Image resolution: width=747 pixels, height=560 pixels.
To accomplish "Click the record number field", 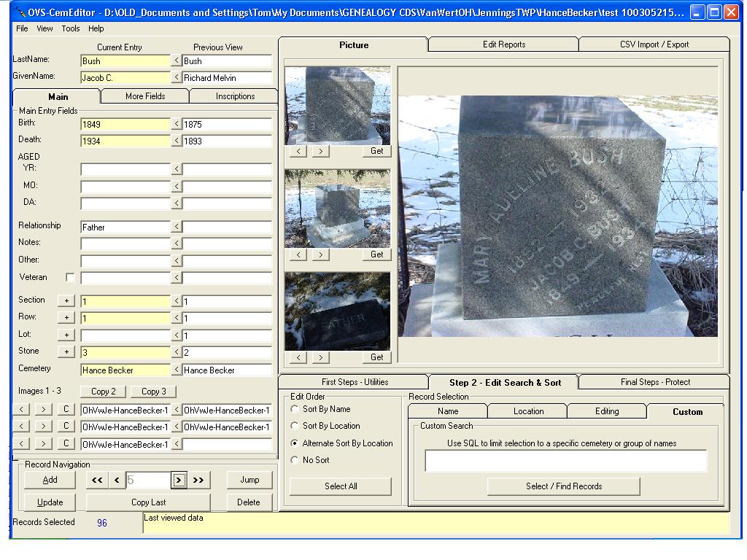I will pos(148,480).
